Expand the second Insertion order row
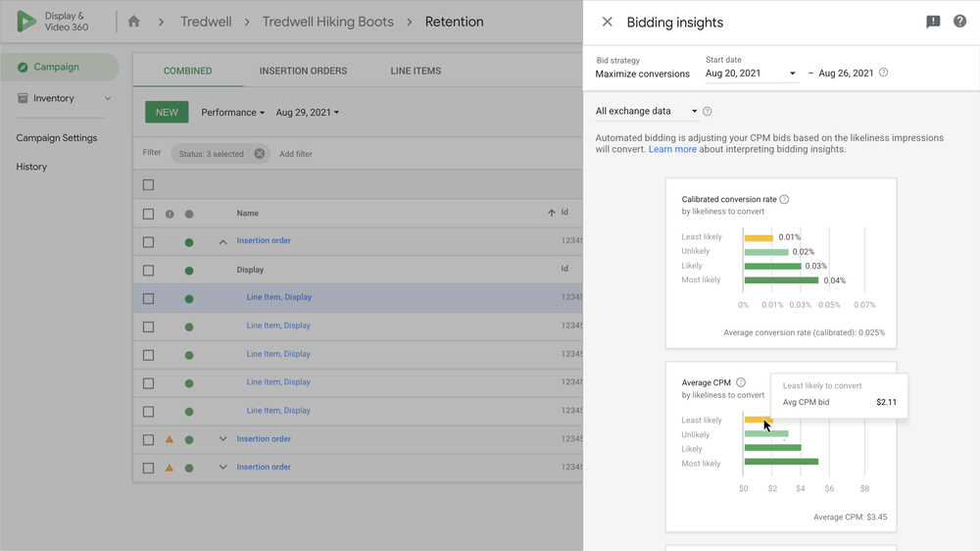The height and width of the screenshot is (551, 980). point(222,439)
